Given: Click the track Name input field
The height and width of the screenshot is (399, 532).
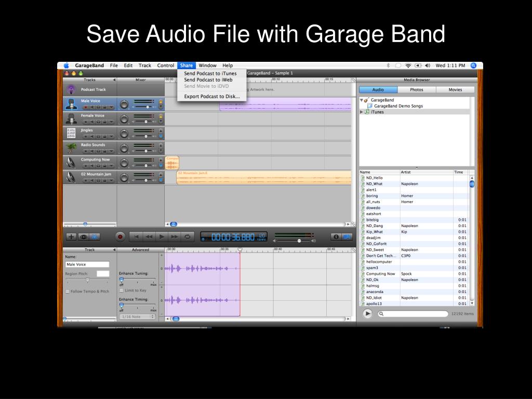Looking at the screenshot, I should (87, 264).
